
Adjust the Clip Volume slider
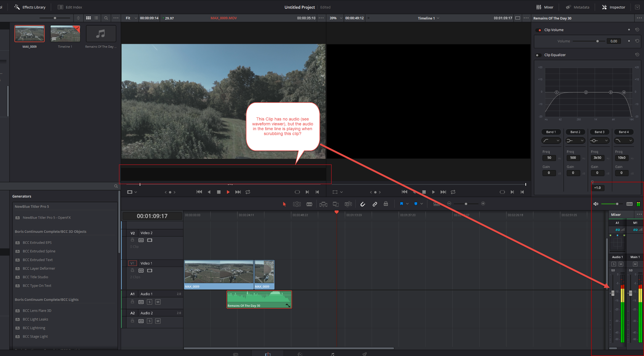589,41
